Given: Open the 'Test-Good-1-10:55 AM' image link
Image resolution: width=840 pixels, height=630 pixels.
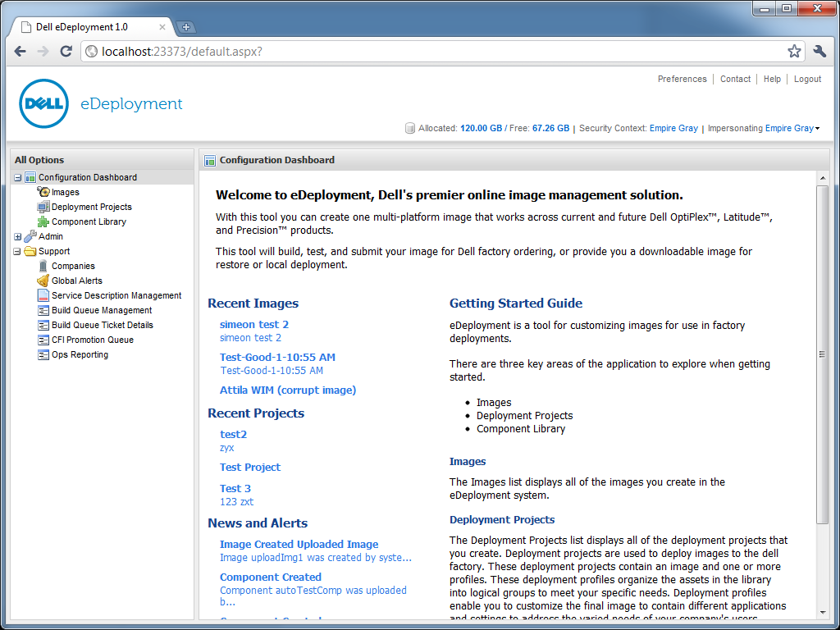Looking at the screenshot, I should coord(277,357).
